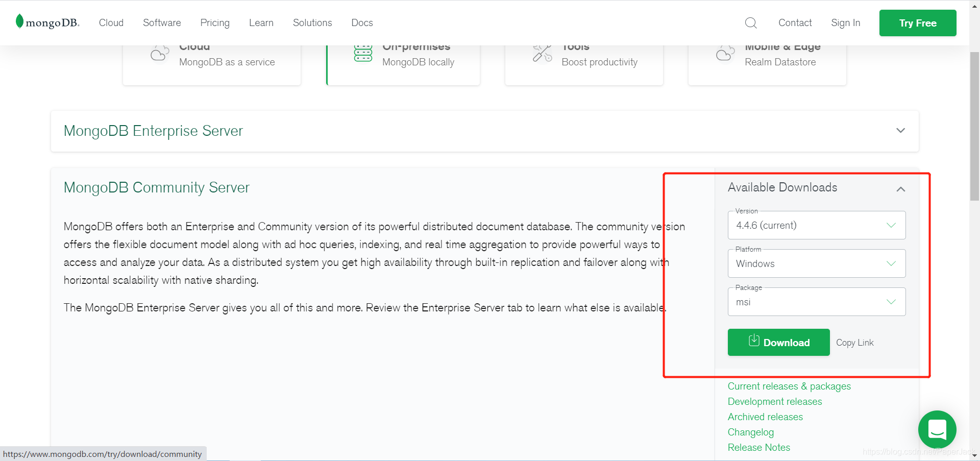Click the Tools wrench icon
The image size is (980, 461).
point(542,53)
